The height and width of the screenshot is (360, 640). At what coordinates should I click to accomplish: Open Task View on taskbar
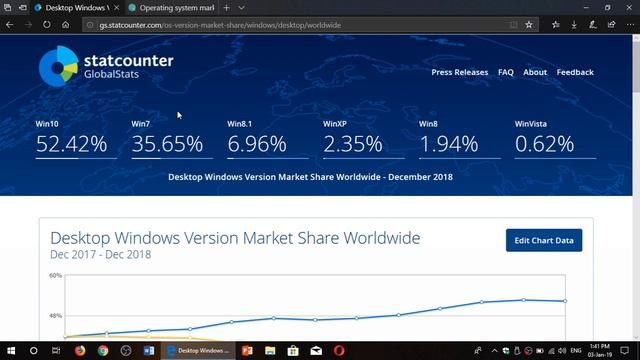pyautogui.click(x=56, y=351)
